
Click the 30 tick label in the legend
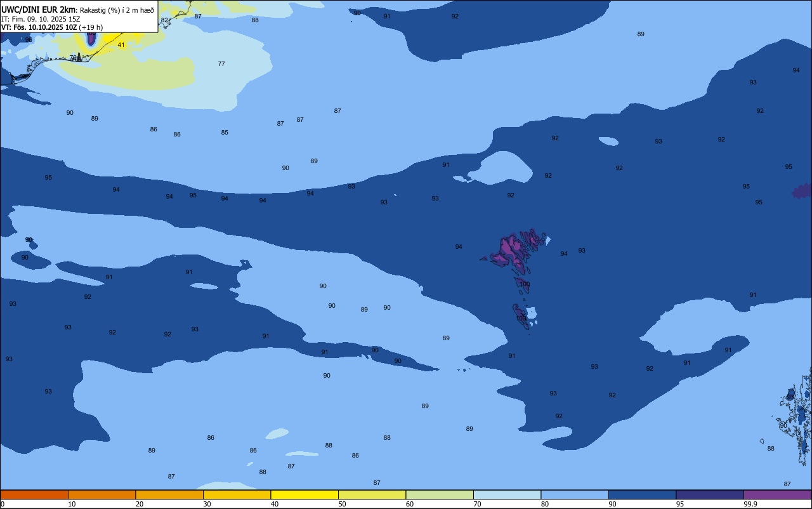click(x=207, y=504)
